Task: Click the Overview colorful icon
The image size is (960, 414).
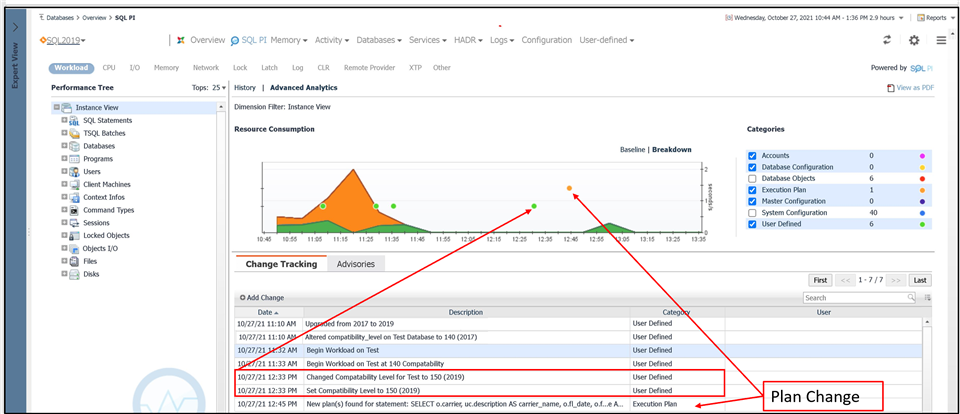Action: pos(181,40)
